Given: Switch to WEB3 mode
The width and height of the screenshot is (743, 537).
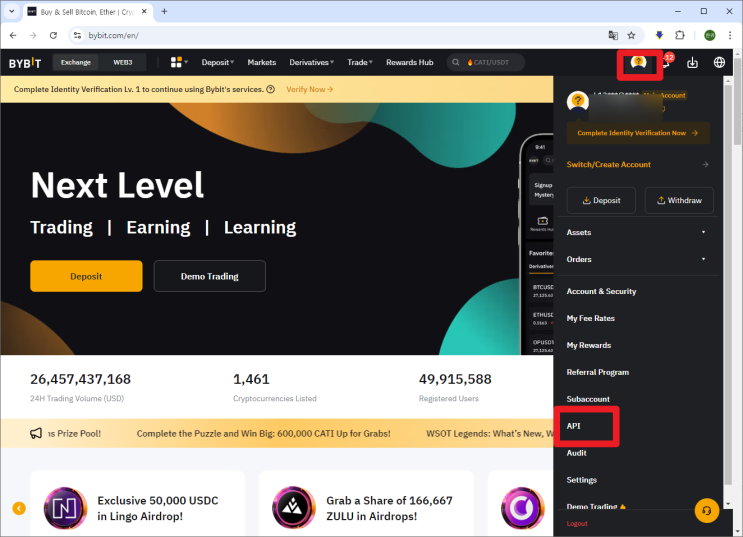Looking at the screenshot, I should click(123, 62).
